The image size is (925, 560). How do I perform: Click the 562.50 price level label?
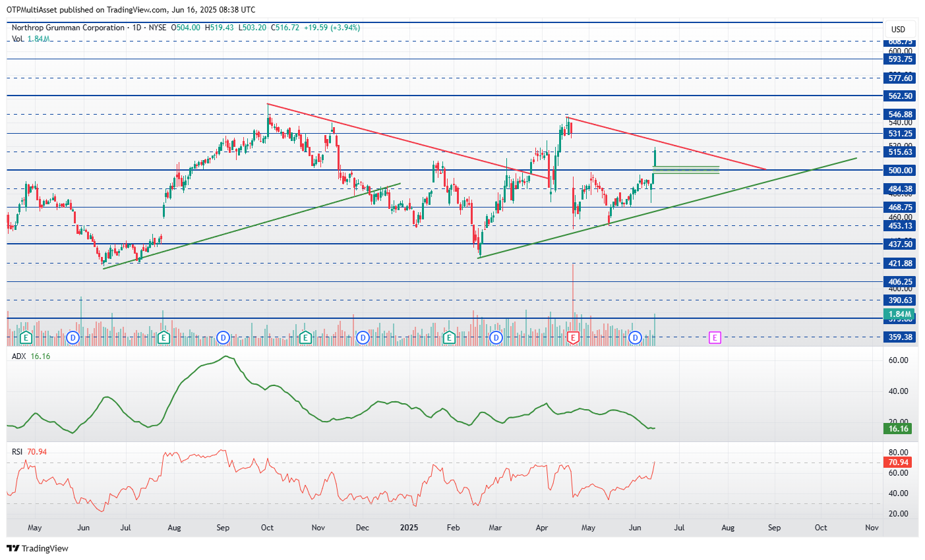901,96
